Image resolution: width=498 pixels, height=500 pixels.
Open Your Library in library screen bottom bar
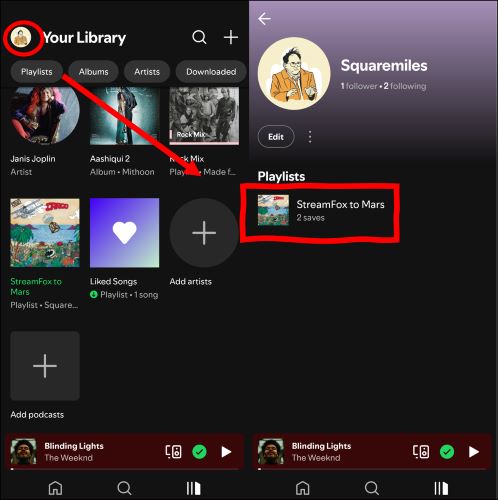pos(193,488)
